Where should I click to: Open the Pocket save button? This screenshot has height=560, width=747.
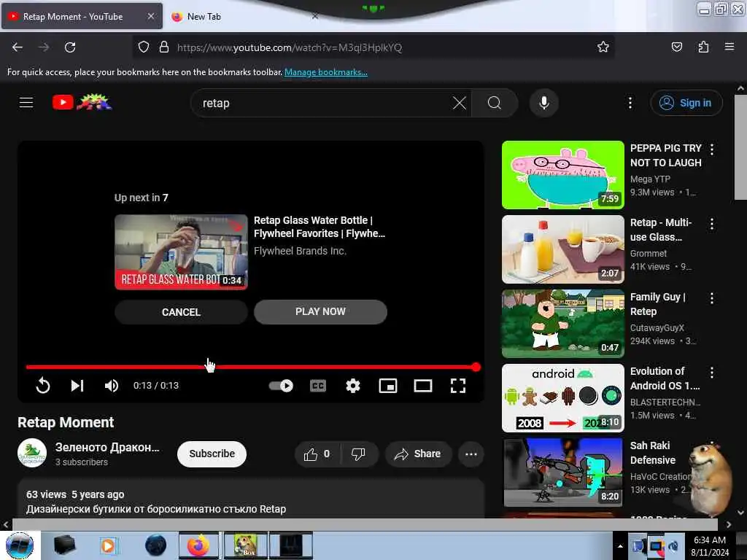point(676,47)
